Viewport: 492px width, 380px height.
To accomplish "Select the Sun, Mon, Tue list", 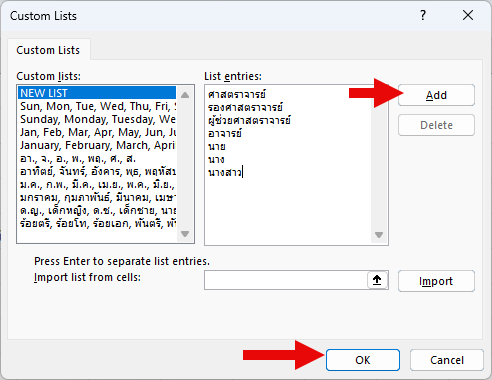I will pyautogui.click(x=97, y=106).
